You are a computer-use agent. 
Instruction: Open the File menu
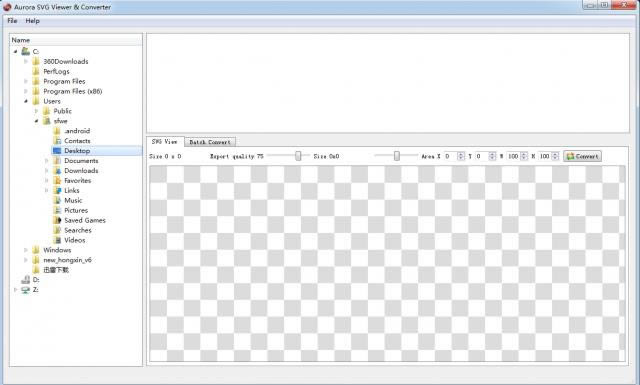[x=12, y=21]
